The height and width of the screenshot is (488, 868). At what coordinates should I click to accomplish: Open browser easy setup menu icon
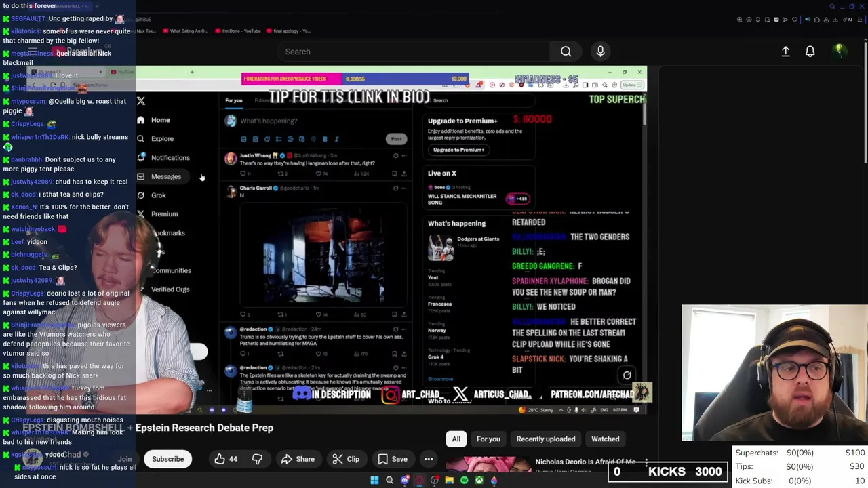pos(860,20)
